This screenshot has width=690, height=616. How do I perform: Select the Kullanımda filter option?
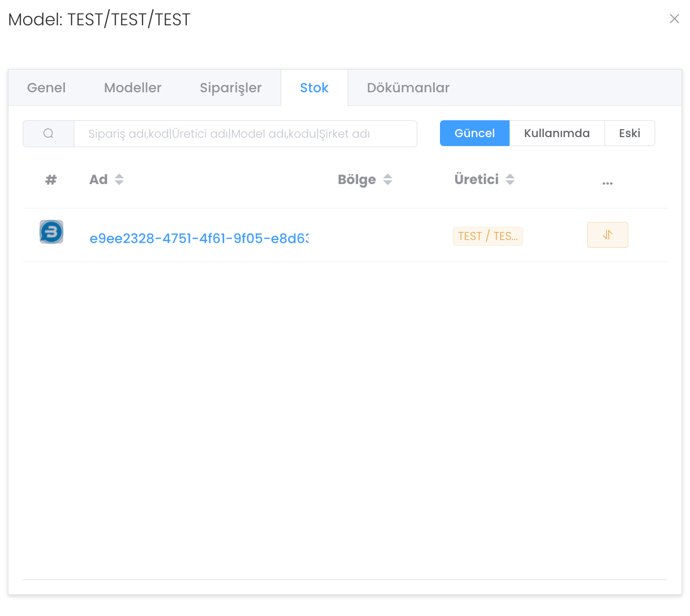[x=557, y=133]
